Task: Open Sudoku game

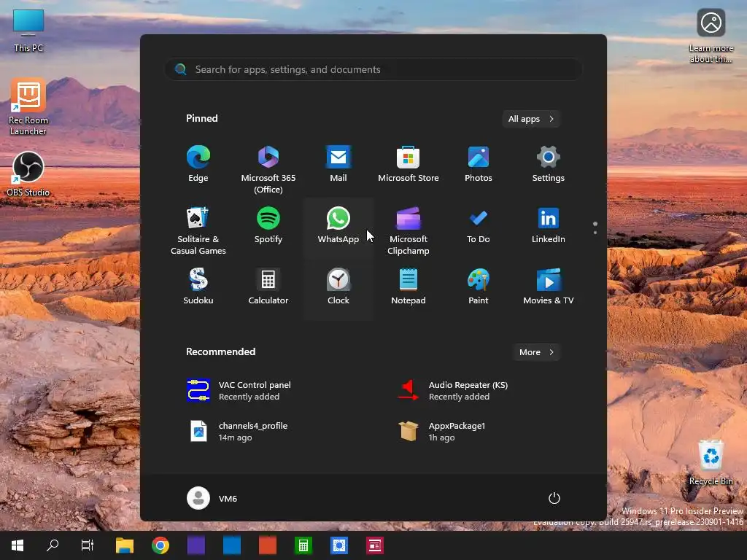Action: coord(198,287)
